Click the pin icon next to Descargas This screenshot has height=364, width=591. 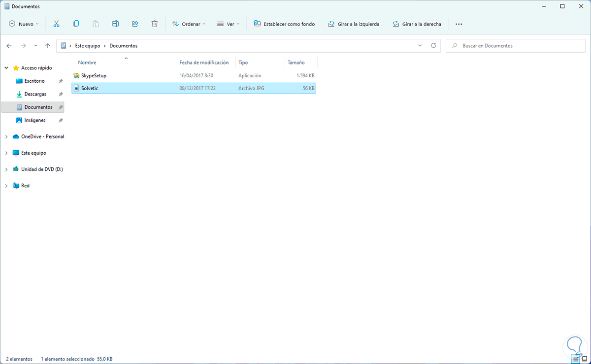pos(61,94)
